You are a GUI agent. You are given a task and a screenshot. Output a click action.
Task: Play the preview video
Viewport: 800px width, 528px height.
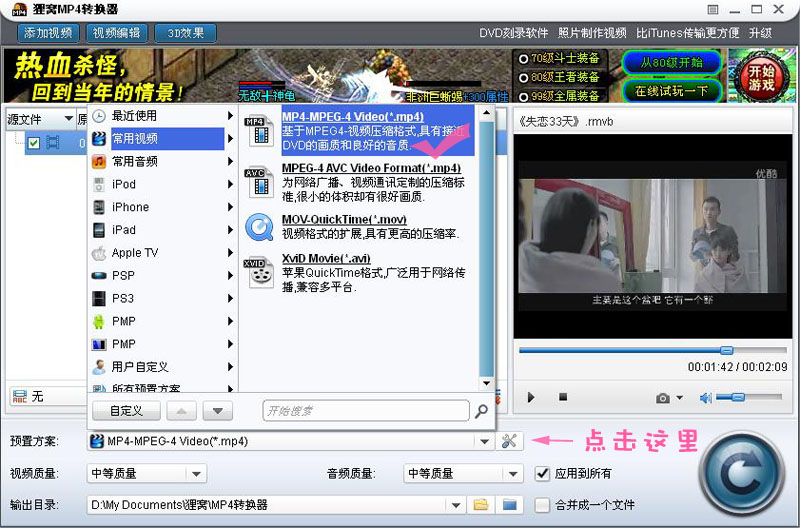531,397
